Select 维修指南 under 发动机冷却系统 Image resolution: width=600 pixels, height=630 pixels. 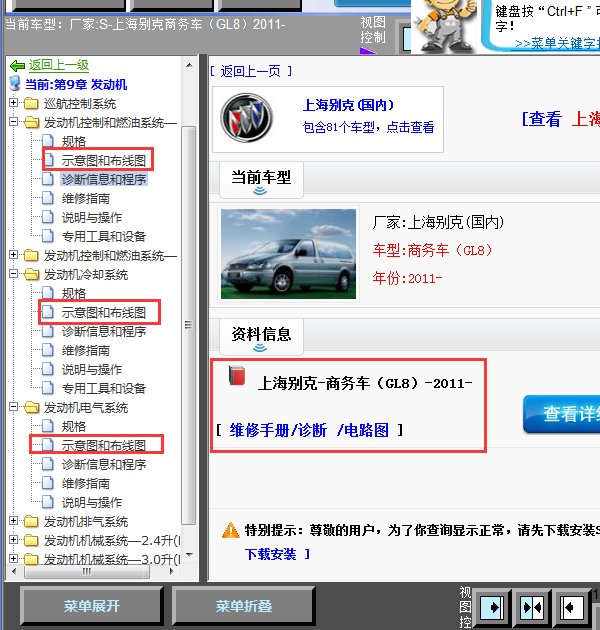click(86, 350)
